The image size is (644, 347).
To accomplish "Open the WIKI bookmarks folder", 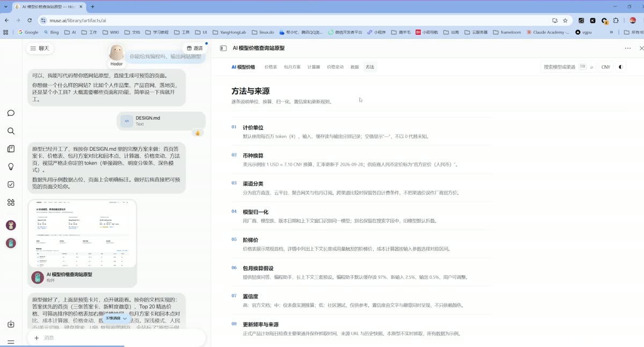I will coord(111,32).
